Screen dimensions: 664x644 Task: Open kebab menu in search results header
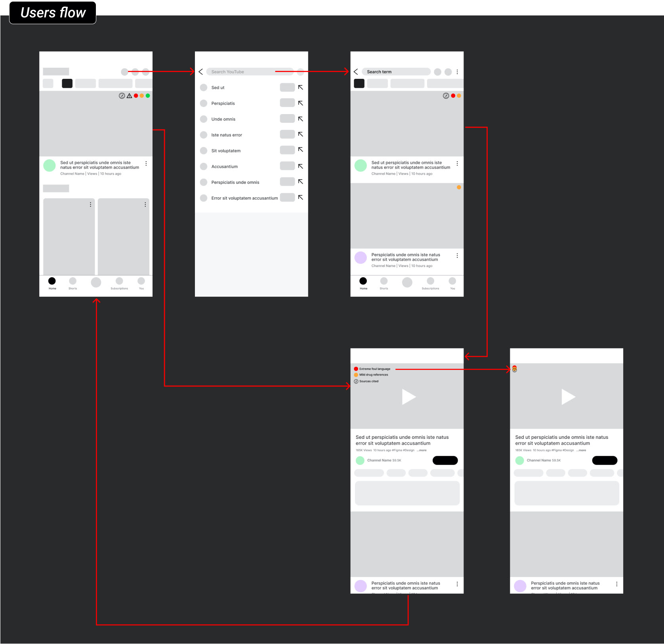pyautogui.click(x=457, y=72)
